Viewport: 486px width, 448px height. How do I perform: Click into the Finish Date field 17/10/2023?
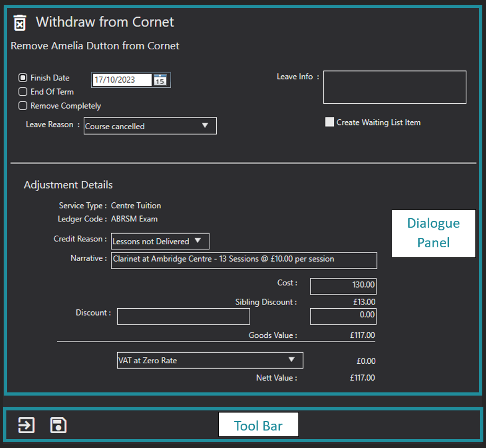point(122,80)
